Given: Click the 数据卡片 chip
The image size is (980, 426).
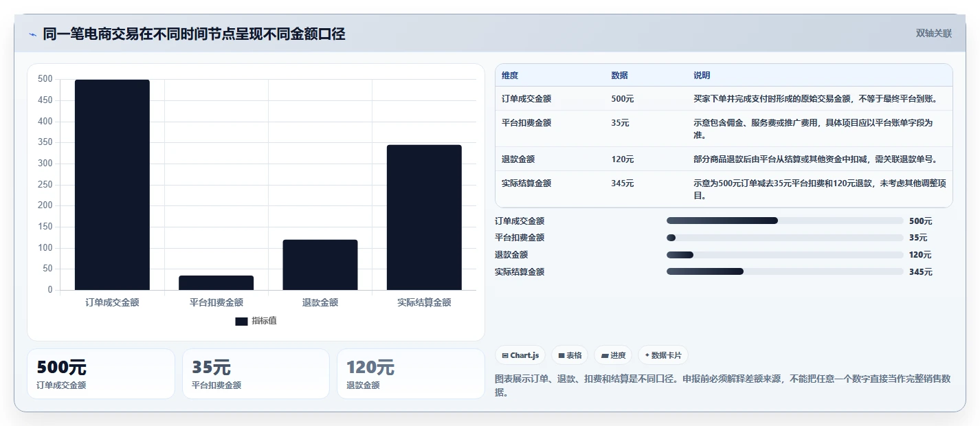Looking at the screenshot, I should pyautogui.click(x=663, y=355).
